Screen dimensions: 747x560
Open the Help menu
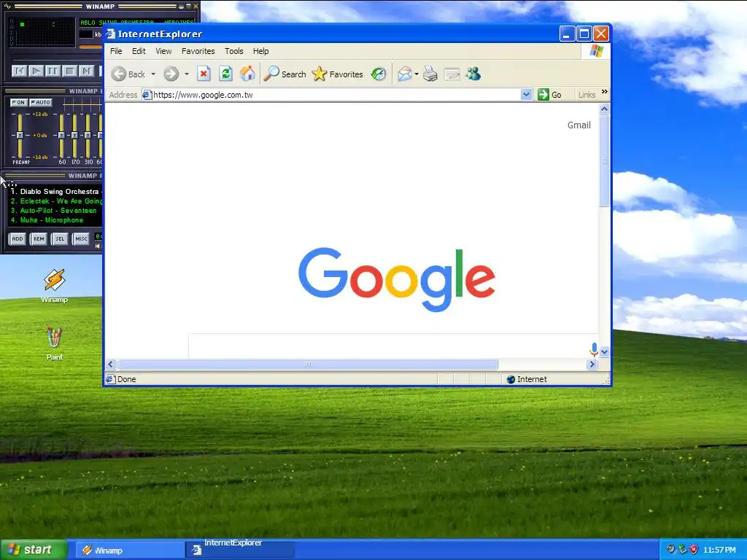[260, 51]
